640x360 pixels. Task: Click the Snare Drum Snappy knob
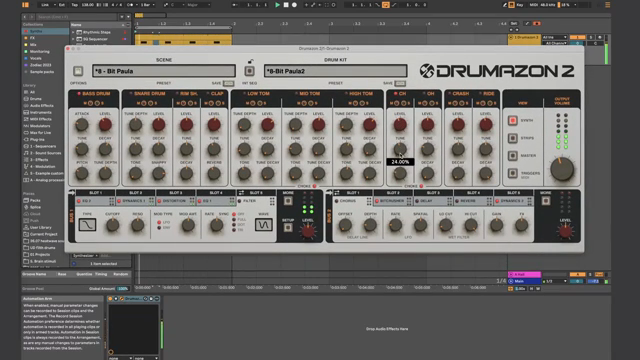coord(159,174)
